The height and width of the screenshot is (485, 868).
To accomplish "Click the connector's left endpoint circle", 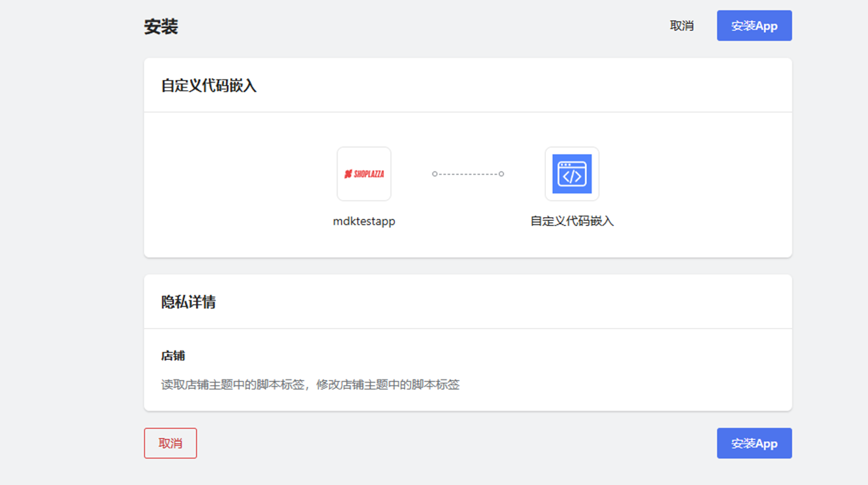I will pyautogui.click(x=435, y=174).
